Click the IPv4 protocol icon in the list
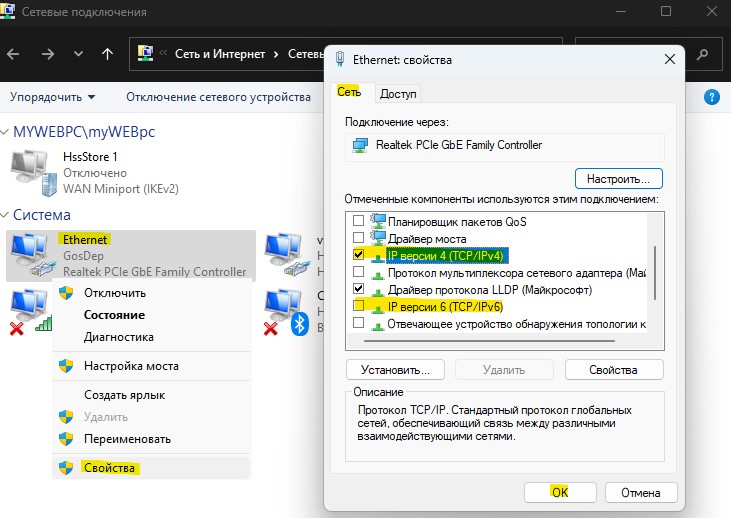Screen dimensions: 731x519 (378, 256)
